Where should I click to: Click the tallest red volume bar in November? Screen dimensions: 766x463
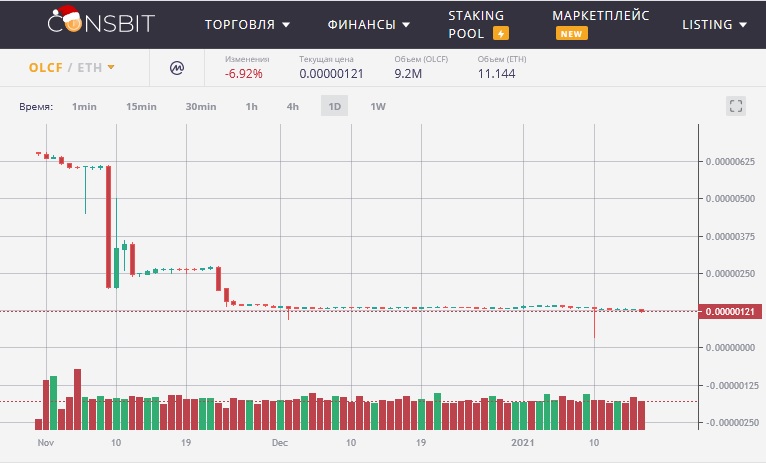pos(77,400)
